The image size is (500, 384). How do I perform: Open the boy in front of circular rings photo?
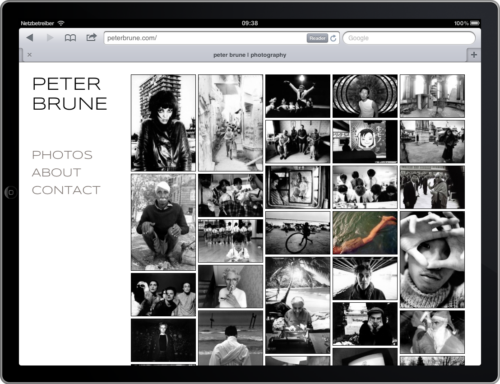[365, 96]
